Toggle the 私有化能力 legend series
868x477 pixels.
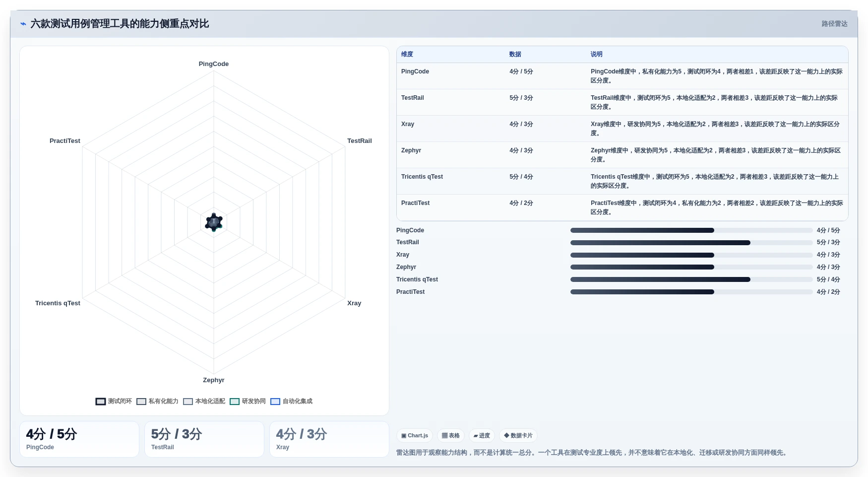pos(157,401)
